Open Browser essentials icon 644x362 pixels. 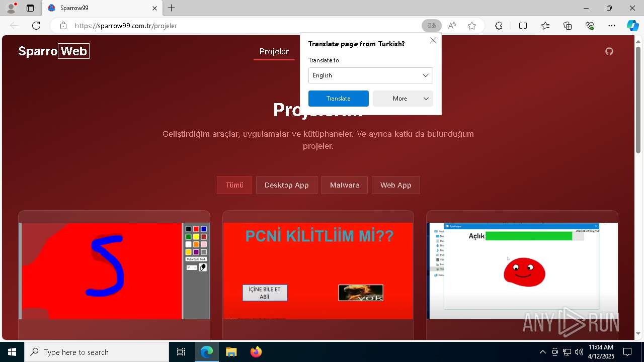[x=590, y=26]
